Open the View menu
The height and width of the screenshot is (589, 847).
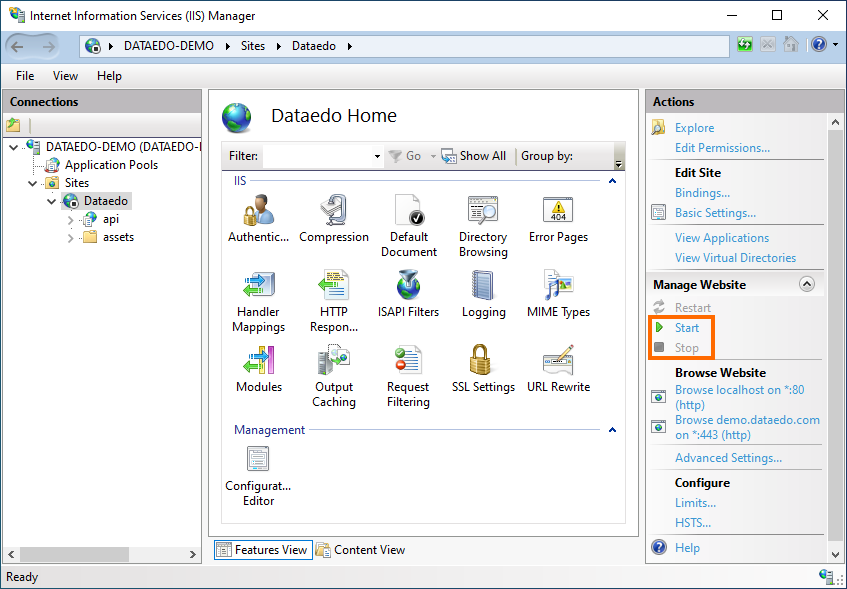(65, 76)
